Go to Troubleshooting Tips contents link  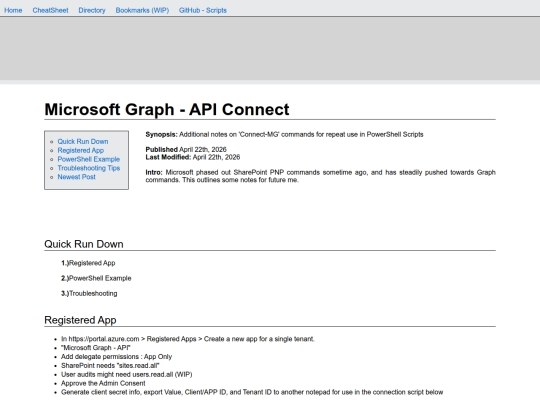coord(89,168)
